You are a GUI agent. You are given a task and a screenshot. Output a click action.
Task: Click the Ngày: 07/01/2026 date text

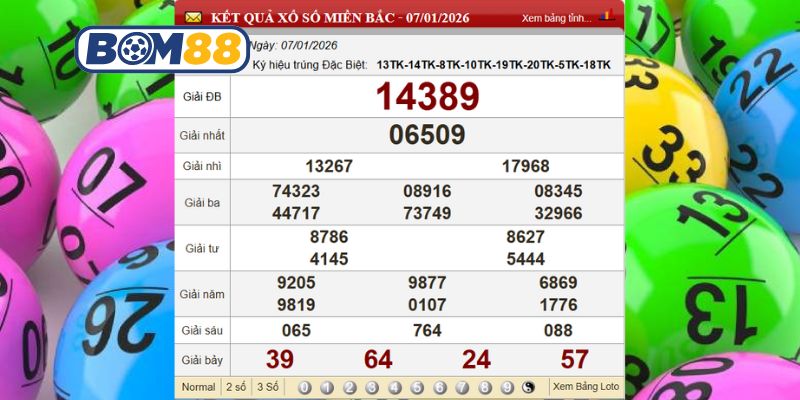coord(293,45)
